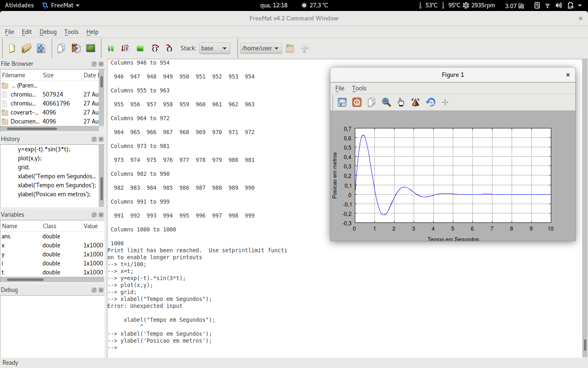This screenshot has width=588, height=368.
Task: Click the open folder icon in main toolbar
Action: click(26, 48)
